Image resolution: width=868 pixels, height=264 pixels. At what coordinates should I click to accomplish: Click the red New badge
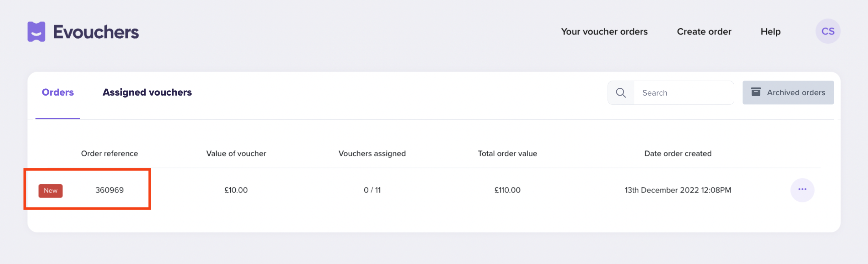(51, 191)
